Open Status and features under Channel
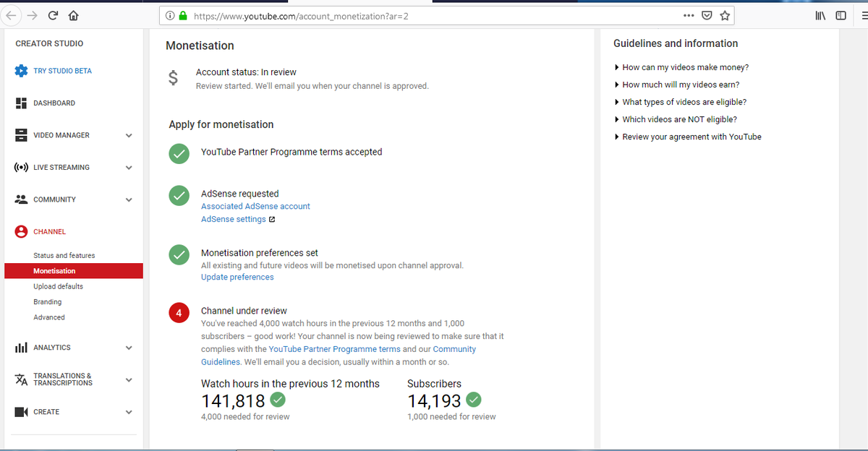Viewport: 868px width, 451px height. [x=64, y=256]
